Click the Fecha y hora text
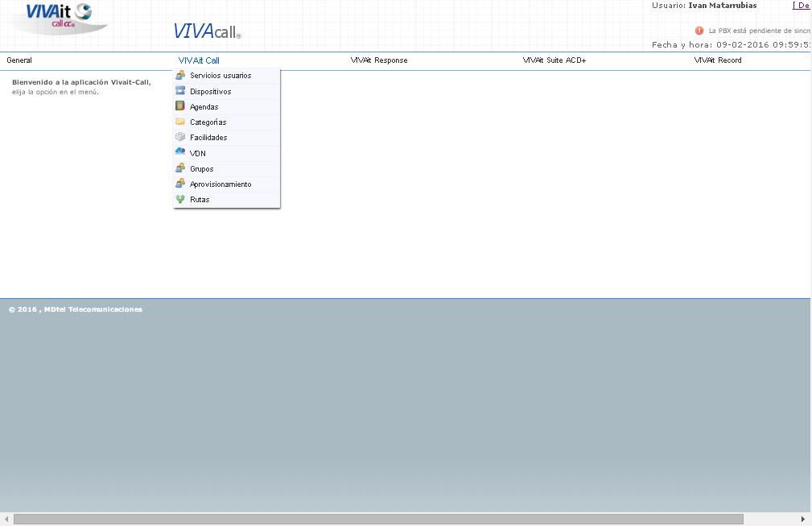Viewport: 812px width, 526px height. pos(732,44)
